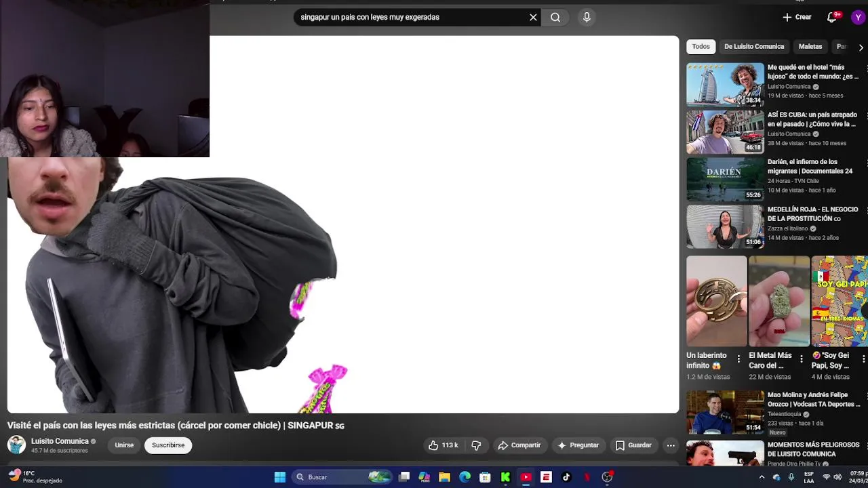Open the hotel más lujoso video thumbnail
This screenshot has width=868, height=488.
coord(725,85)
